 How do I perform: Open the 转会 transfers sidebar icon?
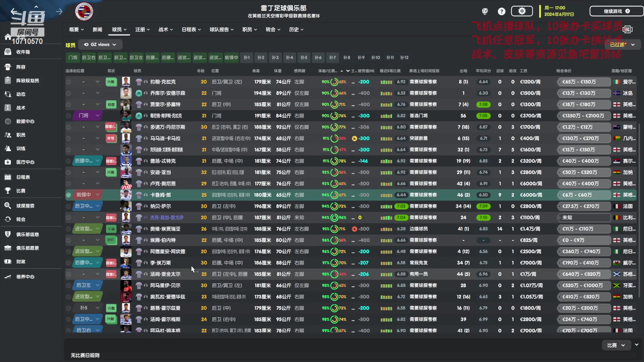click(8, 219)
